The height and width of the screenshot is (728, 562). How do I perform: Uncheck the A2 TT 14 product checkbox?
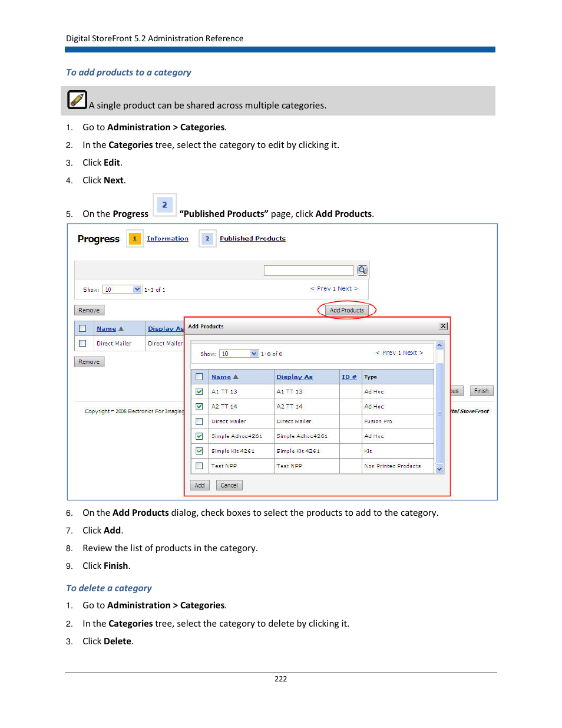[199, 406]
